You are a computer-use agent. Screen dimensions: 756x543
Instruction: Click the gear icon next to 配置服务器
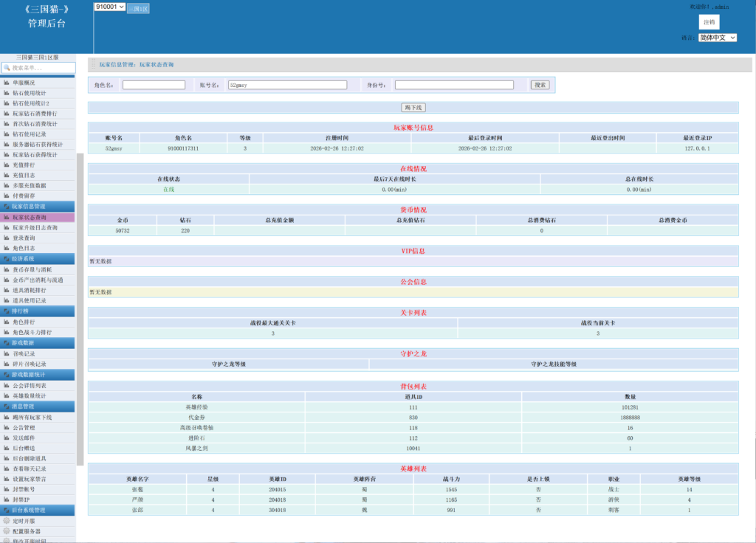[x=7, y=531]
